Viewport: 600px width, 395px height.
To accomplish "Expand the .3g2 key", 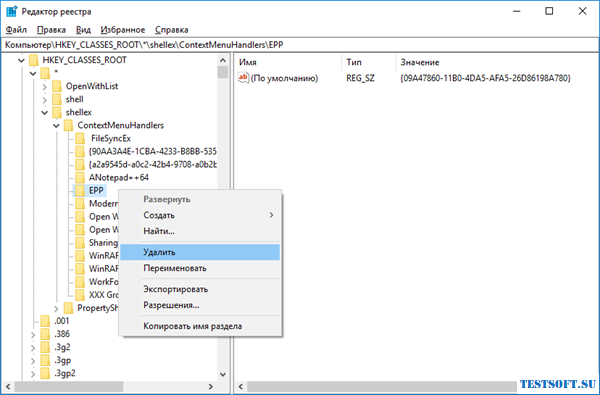I will click(x=33, y=348).
